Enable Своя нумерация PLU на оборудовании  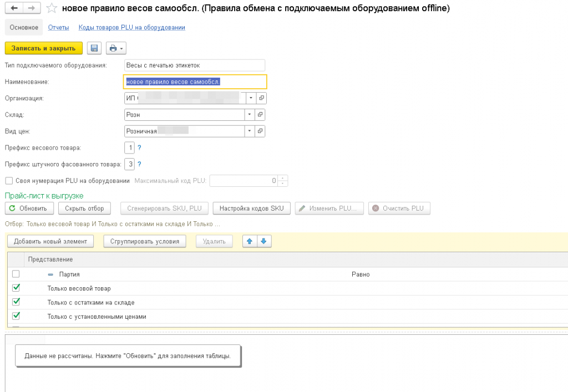8,181
